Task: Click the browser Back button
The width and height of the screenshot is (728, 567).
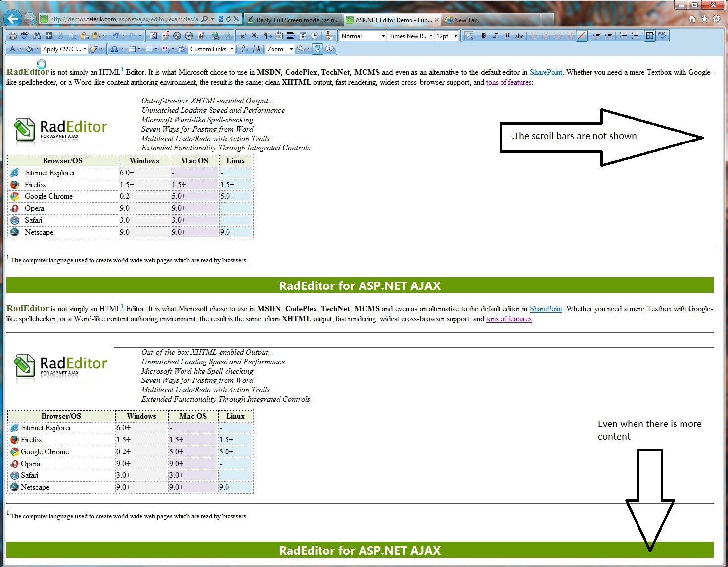Action: [x=13, y=19]
